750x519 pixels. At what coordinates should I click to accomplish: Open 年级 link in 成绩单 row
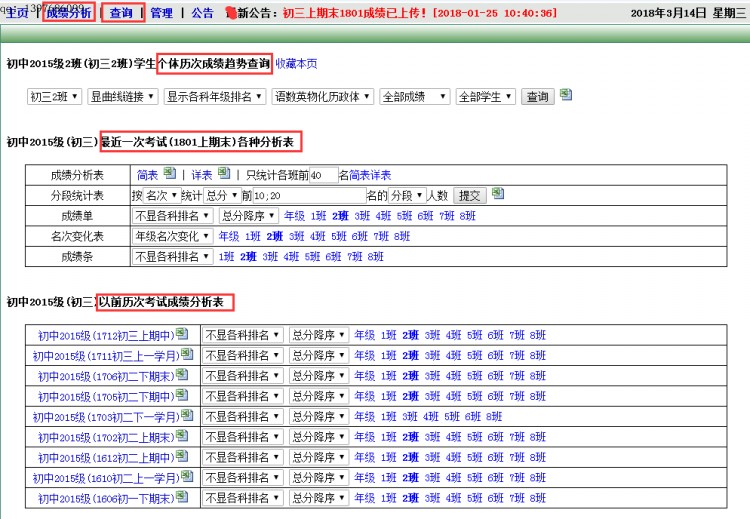[294, 216]
